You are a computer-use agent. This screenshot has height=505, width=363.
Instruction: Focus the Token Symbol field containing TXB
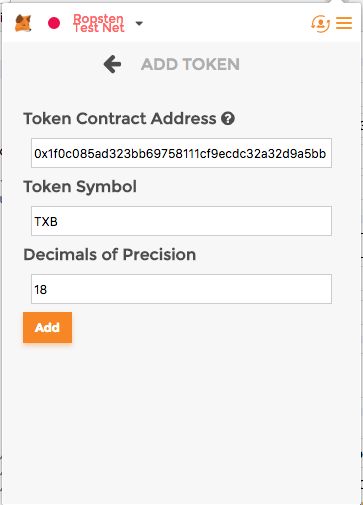point(181,221)
